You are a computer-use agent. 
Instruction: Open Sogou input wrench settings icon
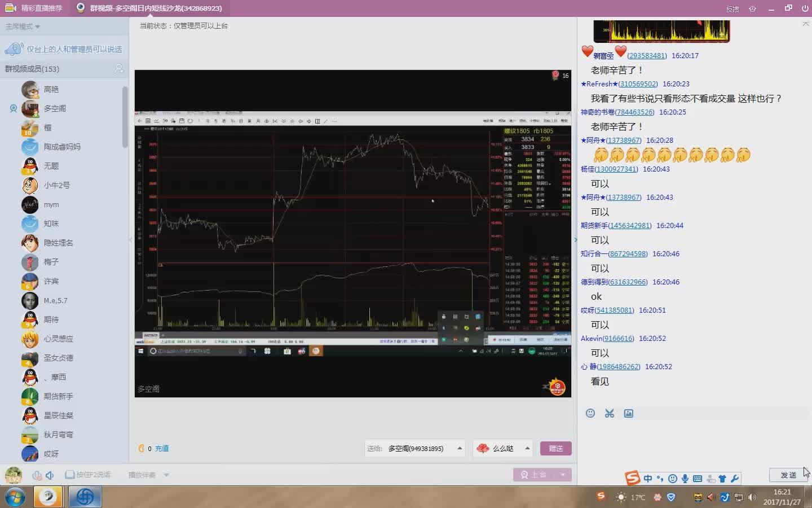tap(734, 479)
